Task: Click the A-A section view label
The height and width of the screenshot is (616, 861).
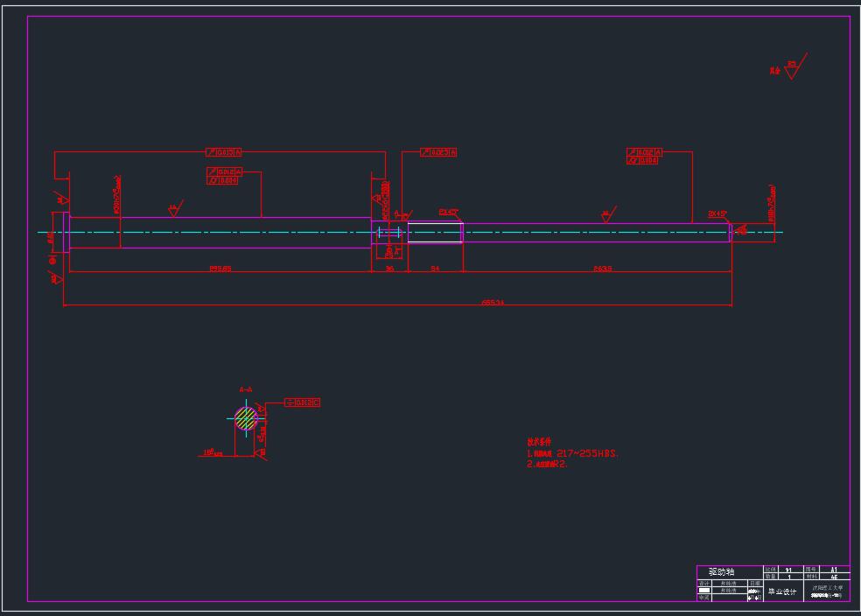Action: pyautogui.click(x=246, y=389)
